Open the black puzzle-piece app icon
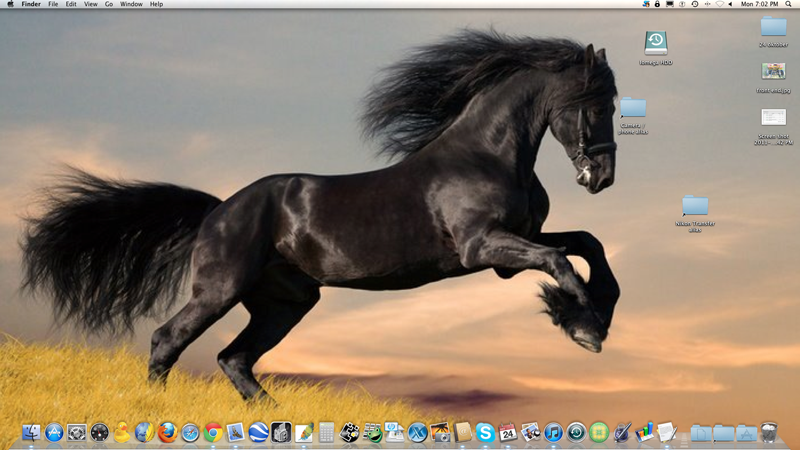 (x=349, y=433)
